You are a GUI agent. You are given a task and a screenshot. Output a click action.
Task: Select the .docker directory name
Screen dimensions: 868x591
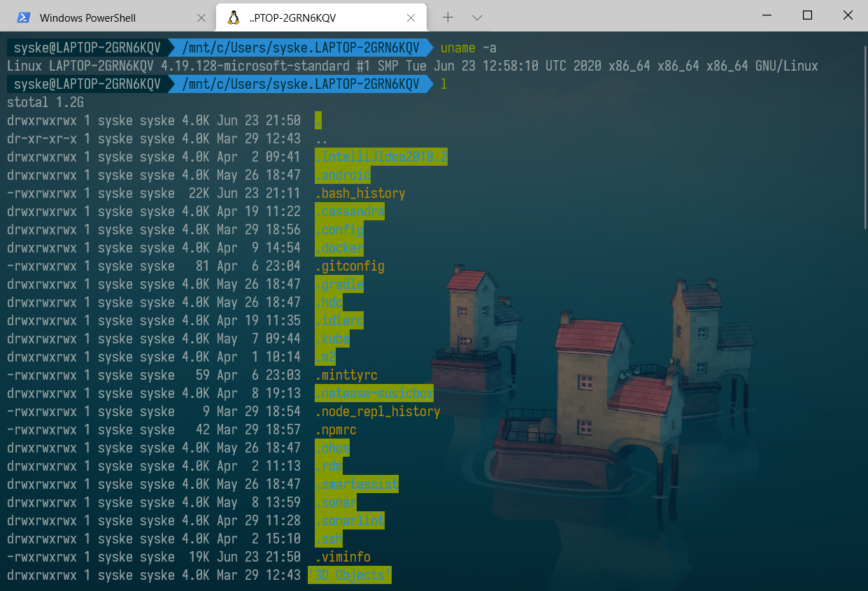tap(339, 248)
